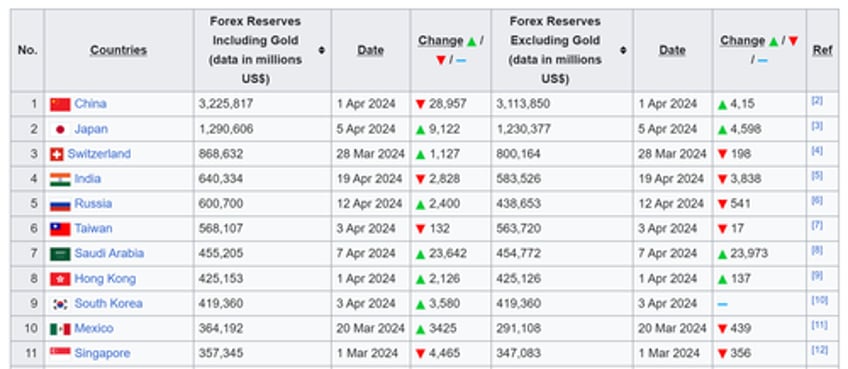Click the No. column header
This screenshot has width=848, height=369.
point(27,50)
